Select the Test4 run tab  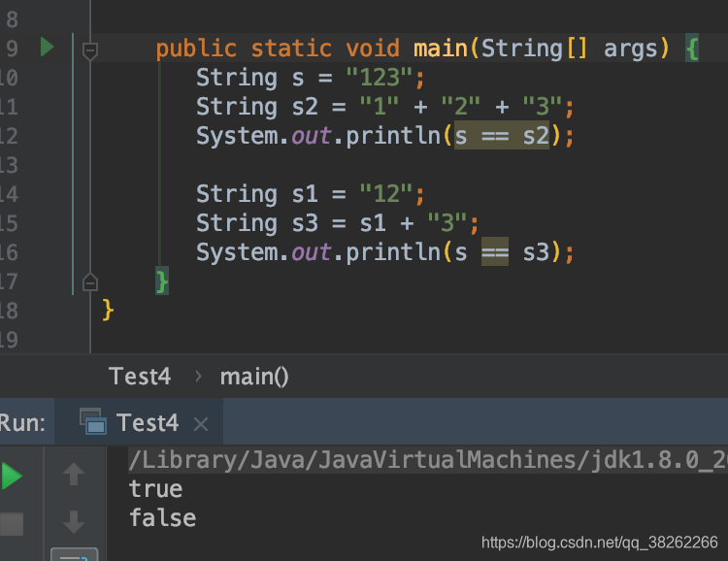(x=139, y=423)
